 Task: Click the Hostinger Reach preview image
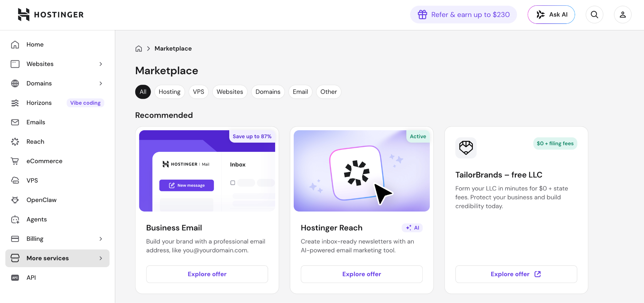point(362,171)
